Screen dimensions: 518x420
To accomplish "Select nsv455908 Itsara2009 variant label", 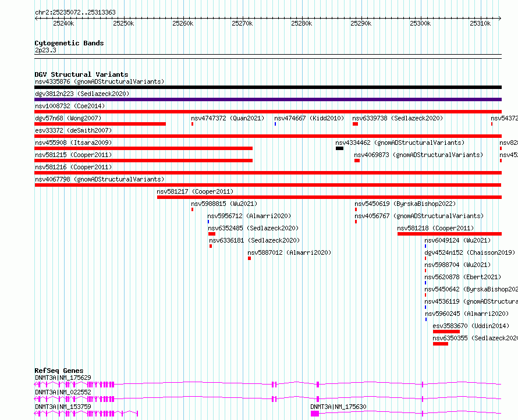I will pos(73,143).
